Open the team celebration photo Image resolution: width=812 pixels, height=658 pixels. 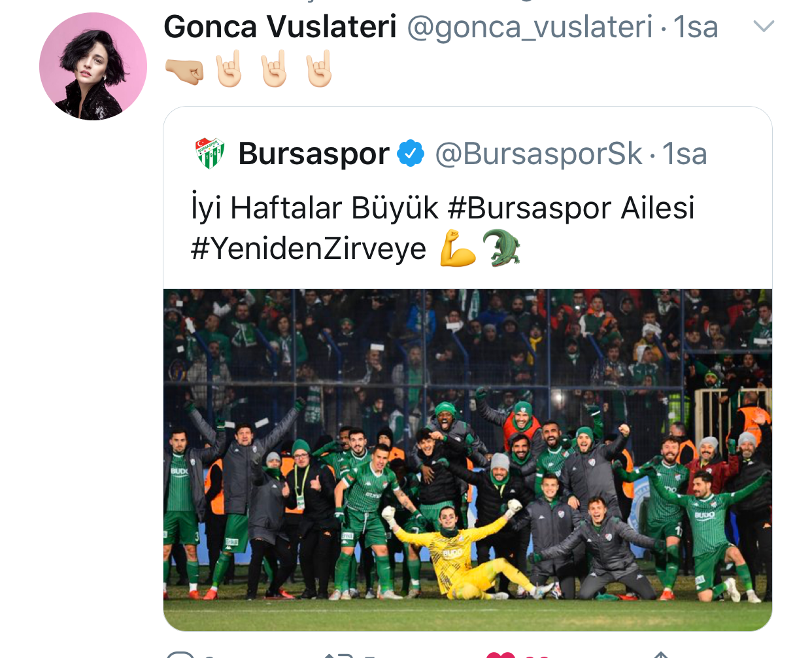point(467,460)
